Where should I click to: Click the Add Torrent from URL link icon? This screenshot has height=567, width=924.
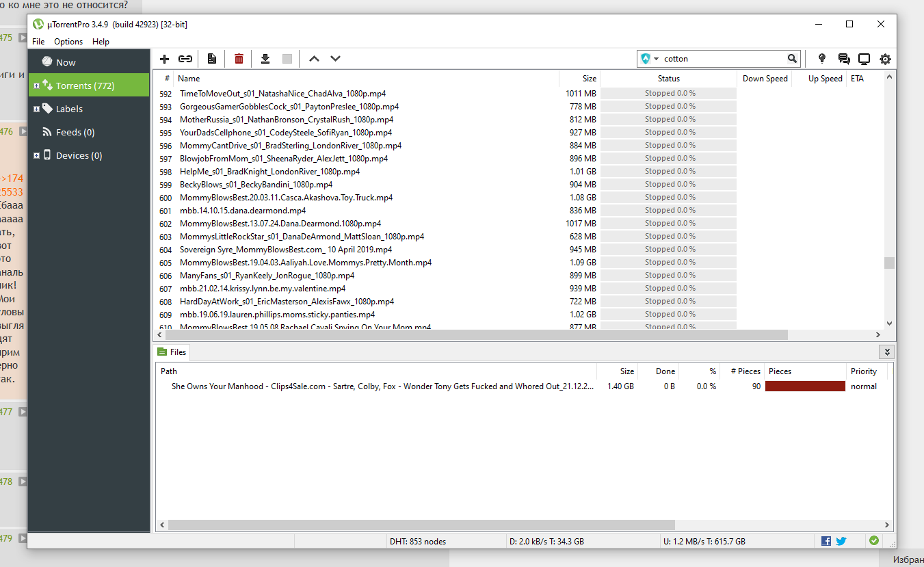pyautogui.click(x=185, y=59)
